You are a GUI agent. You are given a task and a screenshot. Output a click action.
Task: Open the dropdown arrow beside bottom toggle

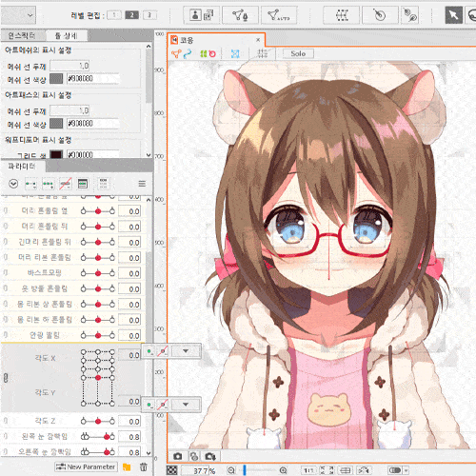[x=406, y=470]
